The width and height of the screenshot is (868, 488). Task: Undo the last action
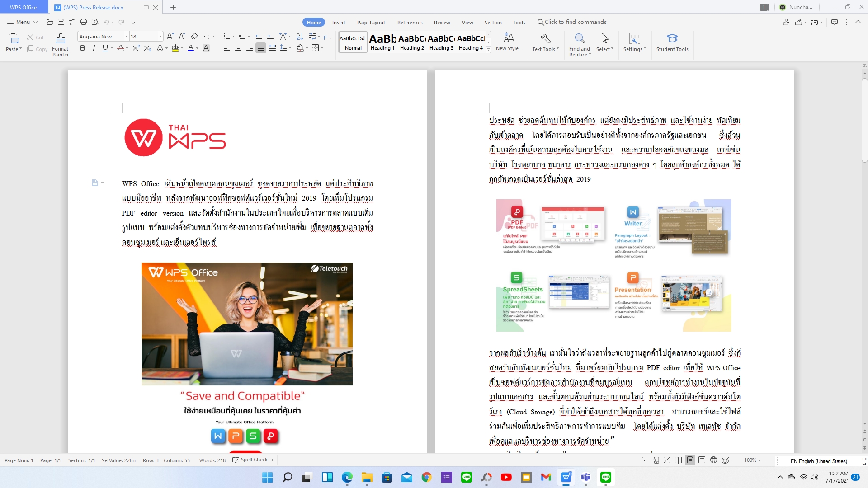106,22
